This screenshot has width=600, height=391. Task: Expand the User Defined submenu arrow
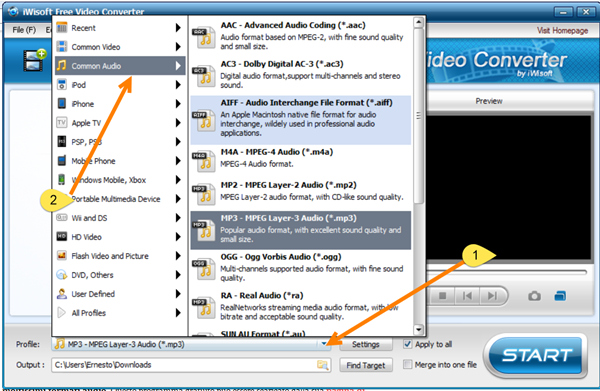[178, 294]
